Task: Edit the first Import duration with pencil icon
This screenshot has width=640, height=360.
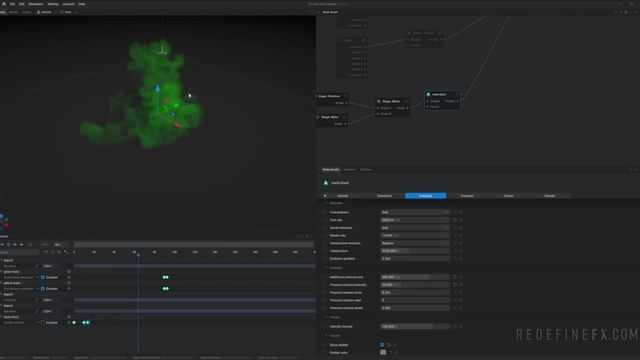Action: pyautogui.click(x=37, y=266)
